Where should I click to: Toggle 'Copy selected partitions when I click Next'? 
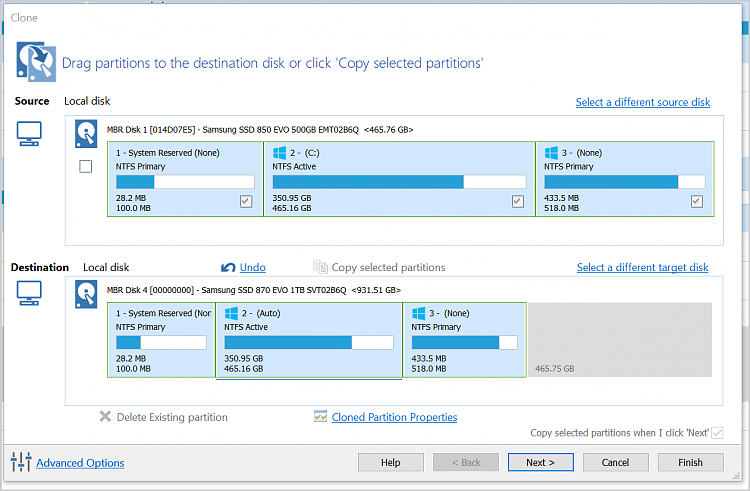click(x=717, y=433)
